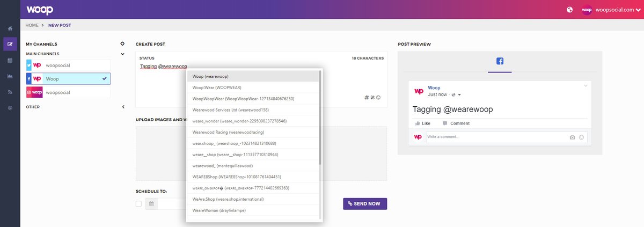Open woopsocial.com account menu
Image resolution: width=644 pixels, height=227 pixels.
coord(611,10)
